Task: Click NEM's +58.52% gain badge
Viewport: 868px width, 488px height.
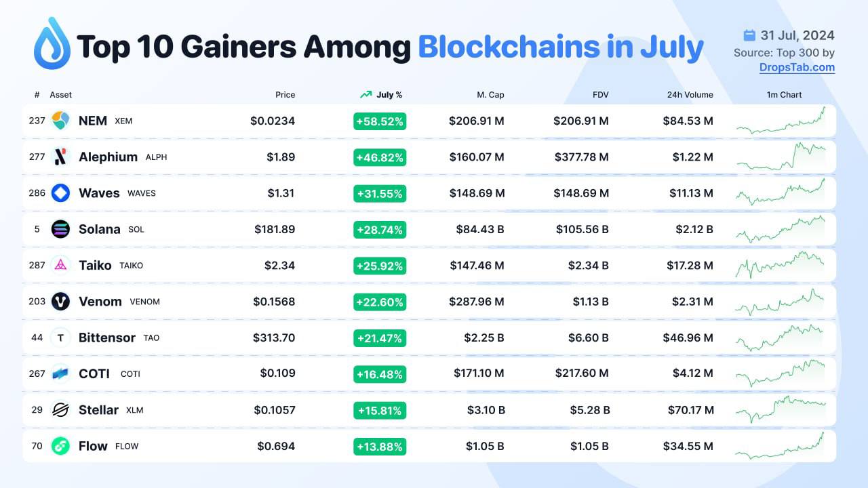Action: point(380,121)
